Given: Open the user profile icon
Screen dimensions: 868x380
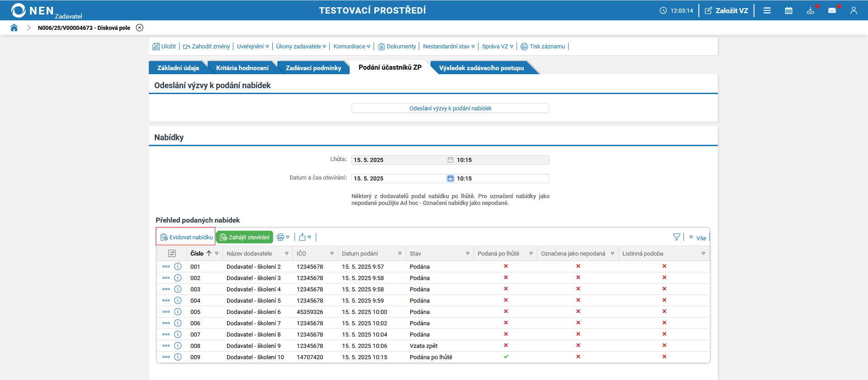Looking at the screenshot, I should [x=854, y=10].
